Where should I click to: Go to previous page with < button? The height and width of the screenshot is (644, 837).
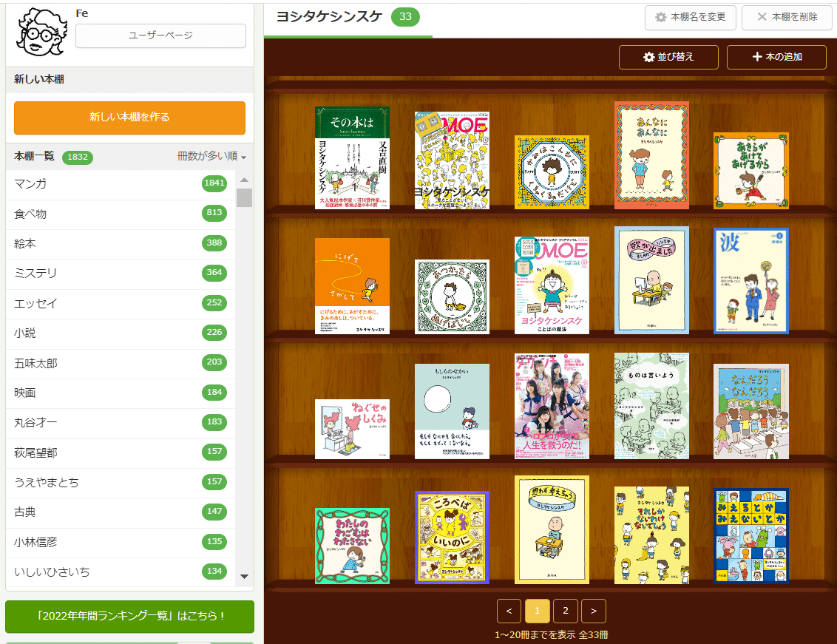(509, 611)
